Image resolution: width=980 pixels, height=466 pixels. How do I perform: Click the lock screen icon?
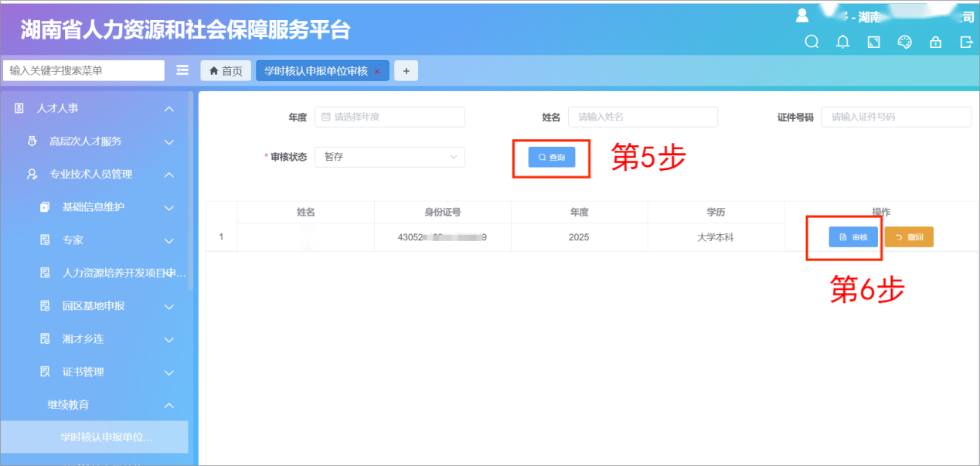coord(935,43)
